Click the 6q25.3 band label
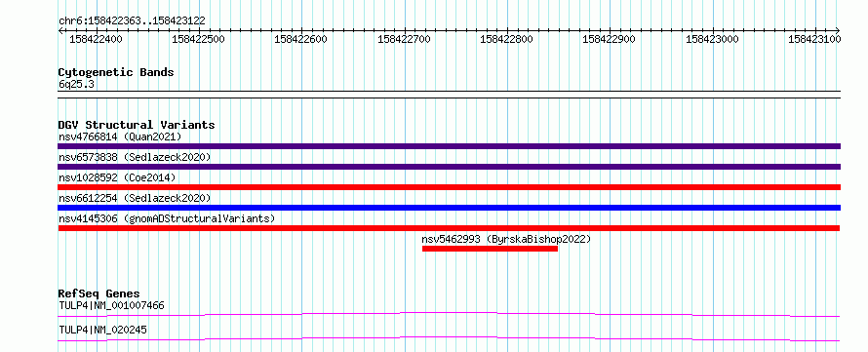 point(76,85)
